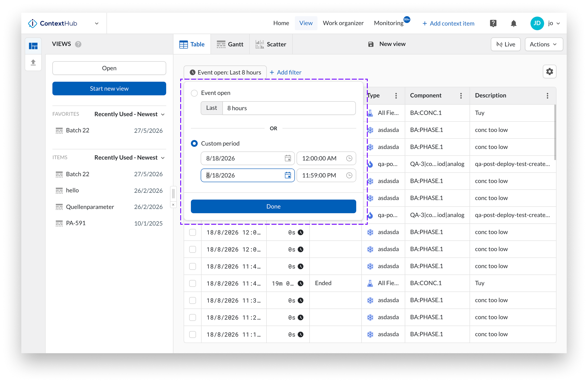Tick checkbox of the 18/8/2026 11:3… row
This screenshot has height=383, width=588.
coord(192,300)
